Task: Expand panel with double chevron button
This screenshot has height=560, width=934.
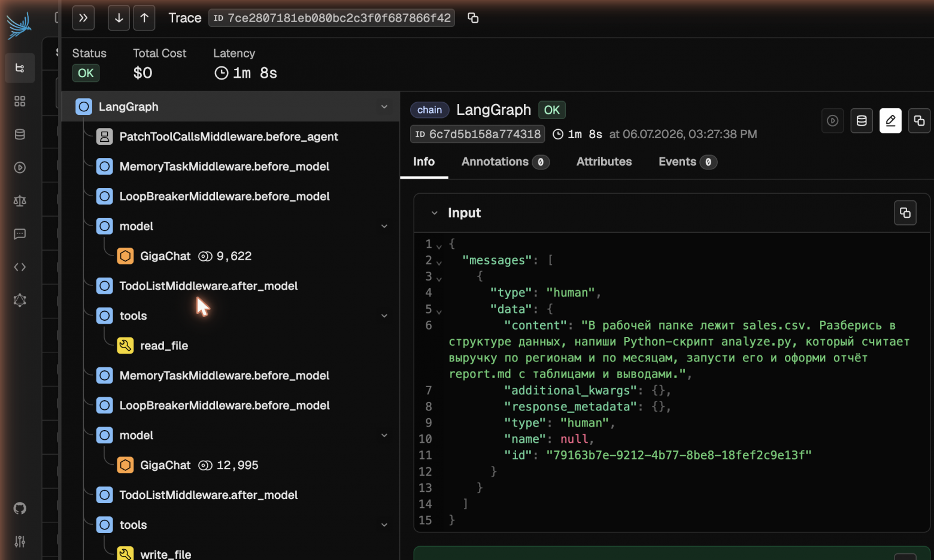Action: tap(83, 18)
